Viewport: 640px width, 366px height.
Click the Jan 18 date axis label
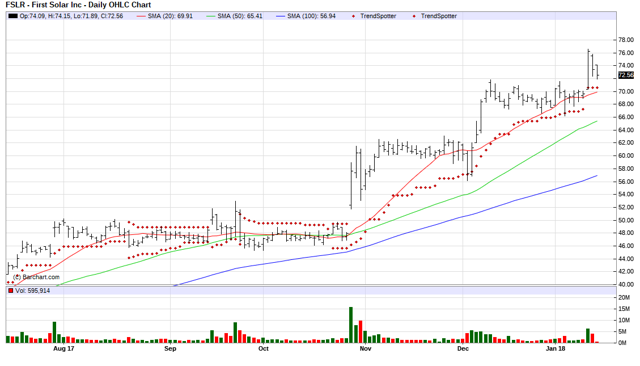pyautogui.click(x=556, y=348)
